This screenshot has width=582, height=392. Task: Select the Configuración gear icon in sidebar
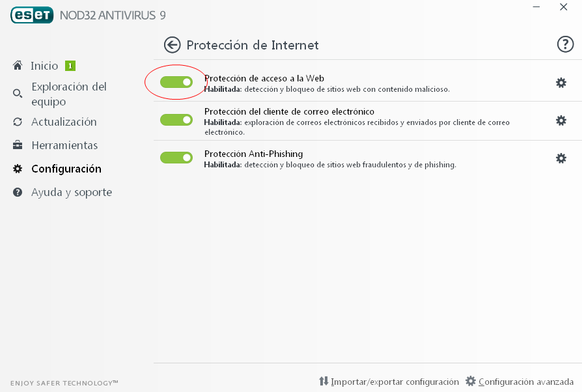point(17,169)
